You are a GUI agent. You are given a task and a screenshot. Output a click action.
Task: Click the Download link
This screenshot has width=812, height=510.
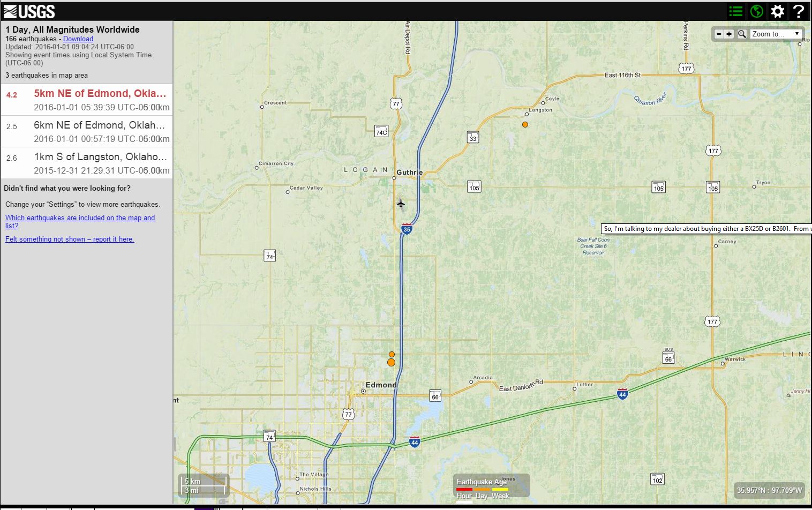point(78,39)
